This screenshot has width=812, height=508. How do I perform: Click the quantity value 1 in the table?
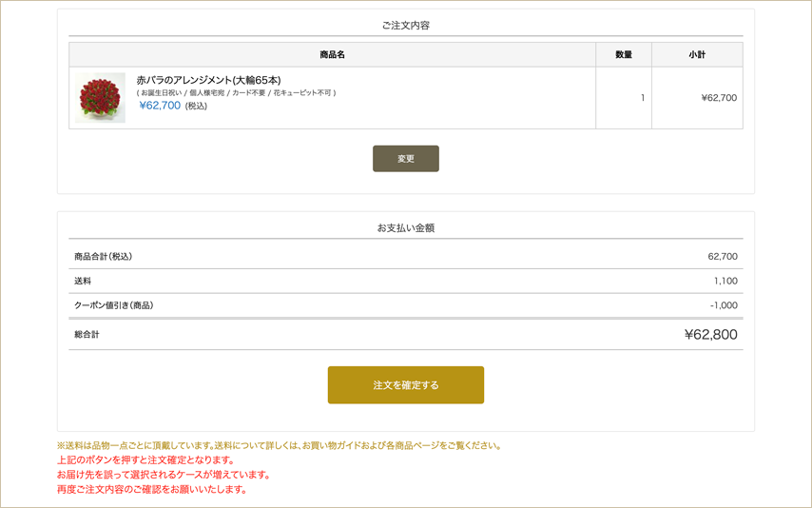pos(642,98)
